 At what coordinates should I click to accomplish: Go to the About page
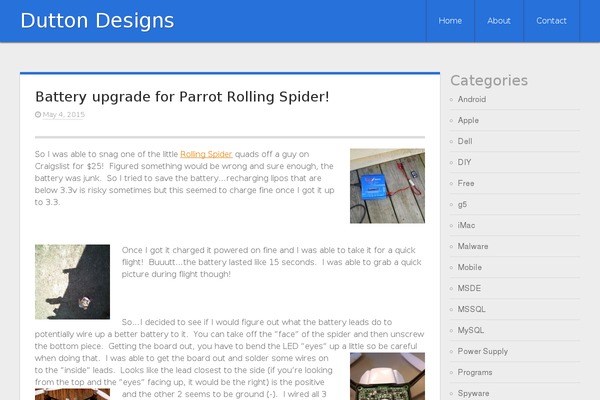click(x=499, y=21)
